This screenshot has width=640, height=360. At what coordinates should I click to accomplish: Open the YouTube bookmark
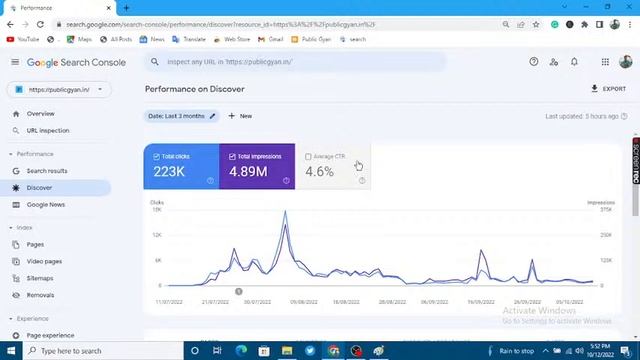tap(23, 39)
